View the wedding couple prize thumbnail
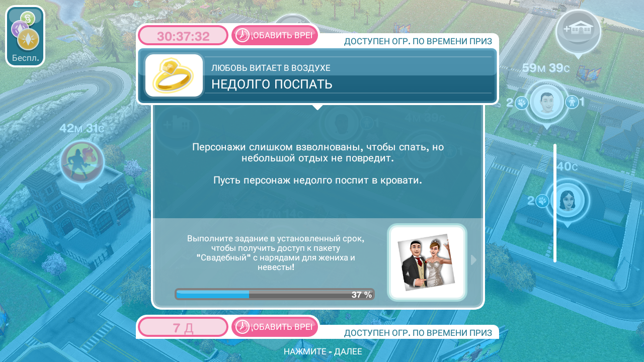 coord(427,262)
